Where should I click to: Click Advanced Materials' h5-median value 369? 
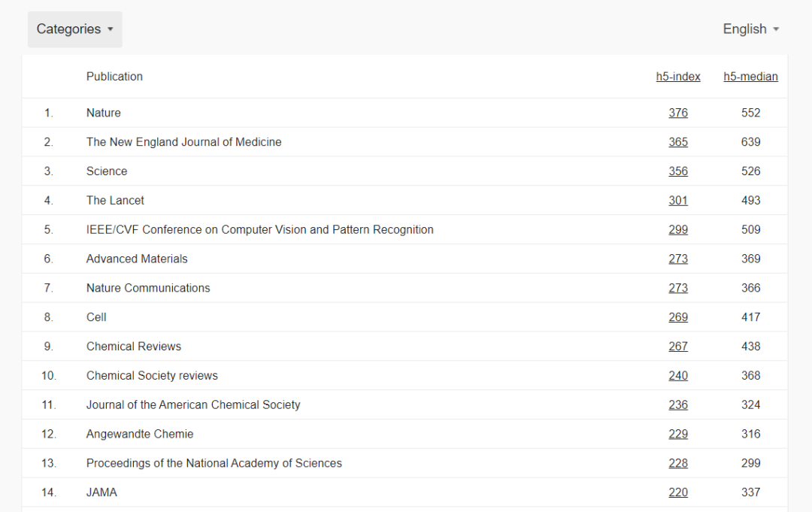pyautogui.click(x=750, y=259)
